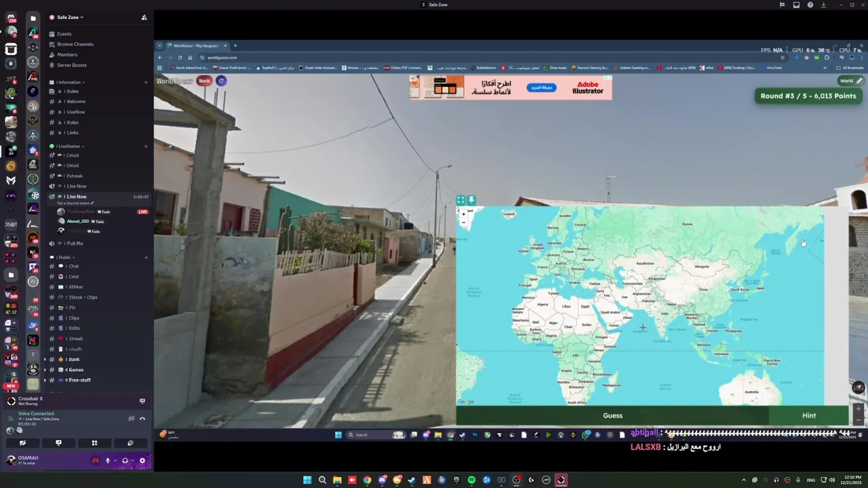
Task: Collapse the Information category
Action: (x=69, y=82)
